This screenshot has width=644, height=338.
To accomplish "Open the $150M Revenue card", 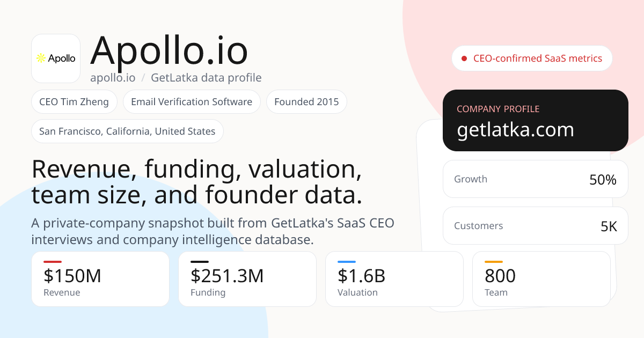I will [100, 279].
